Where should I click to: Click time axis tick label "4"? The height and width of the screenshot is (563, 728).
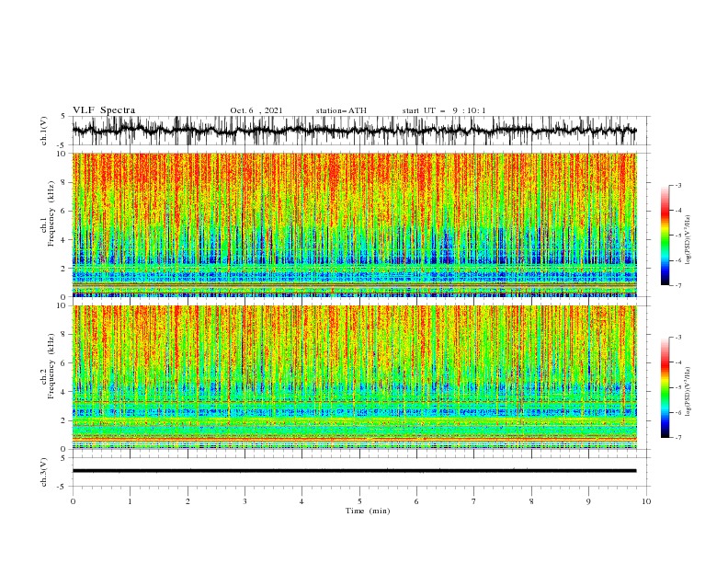click(301, 501)
